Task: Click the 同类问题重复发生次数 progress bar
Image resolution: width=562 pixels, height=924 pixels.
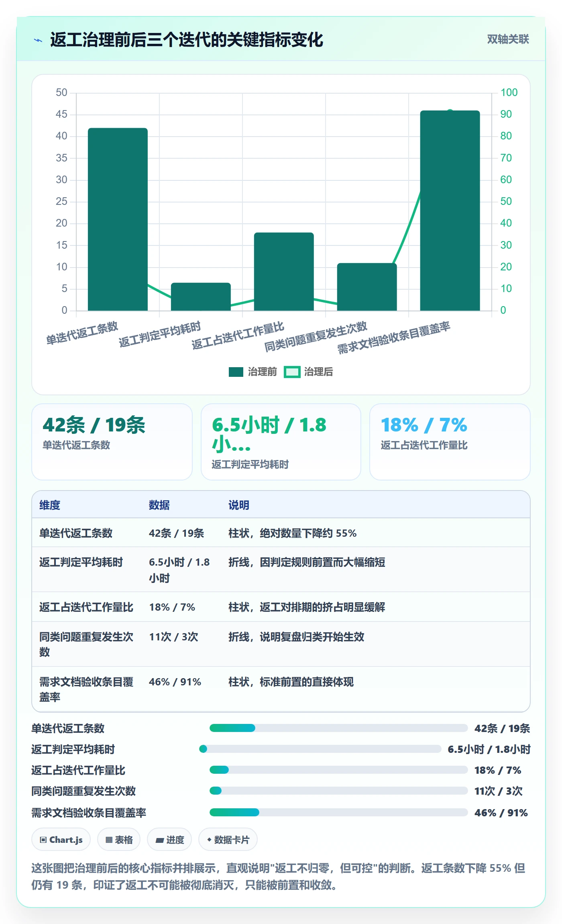Action: coord(338,791)
